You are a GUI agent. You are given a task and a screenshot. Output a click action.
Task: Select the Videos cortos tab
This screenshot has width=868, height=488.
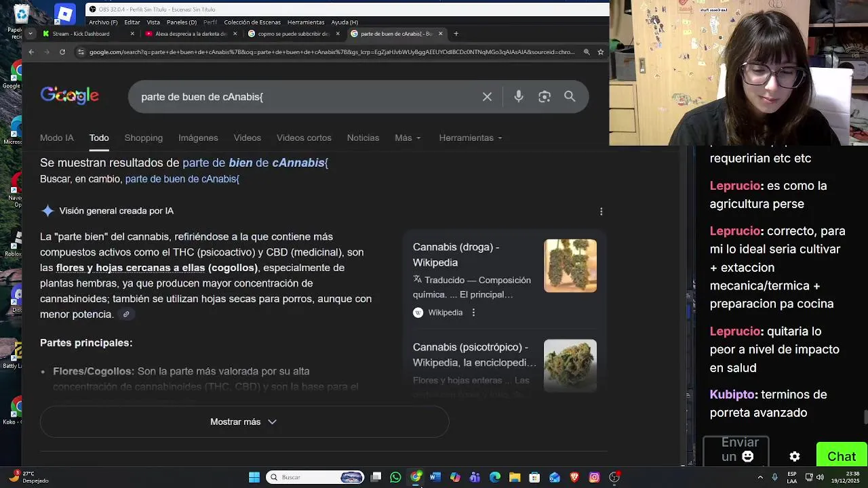point(304,138)
